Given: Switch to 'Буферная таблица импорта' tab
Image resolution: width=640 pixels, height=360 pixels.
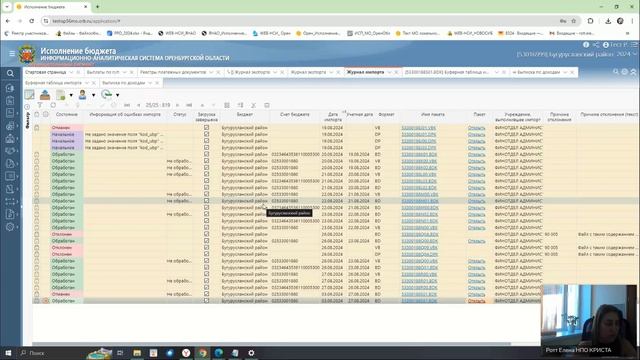Looking at the screenshot, I should [53, 83].
